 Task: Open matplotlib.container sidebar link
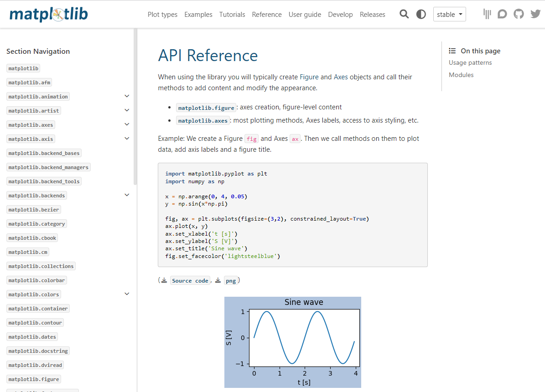pos(38,309)
